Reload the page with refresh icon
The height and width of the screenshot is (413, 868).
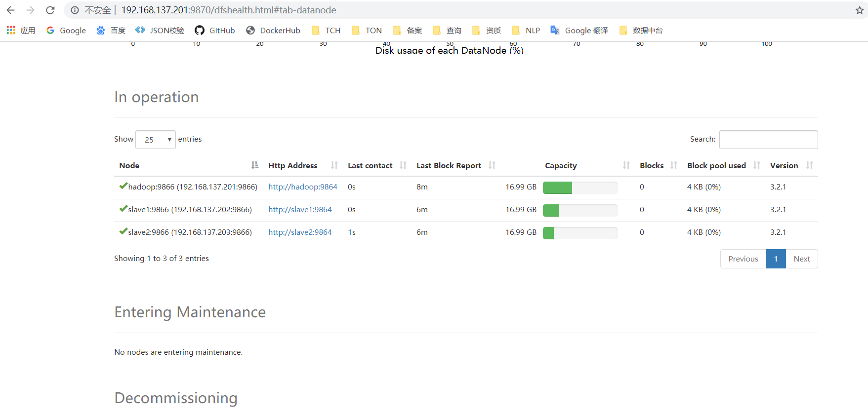pyautogui.click(x=50, y=10)
